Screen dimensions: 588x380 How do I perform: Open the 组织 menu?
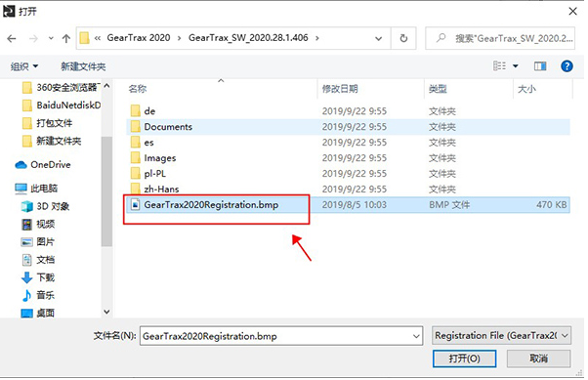click(24, 66)
